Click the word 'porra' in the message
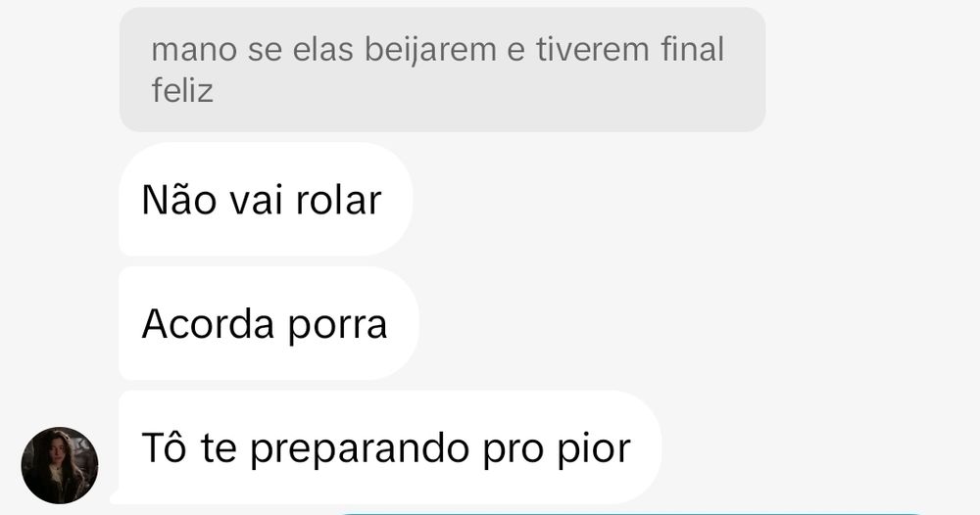Viewport: 980px width, 515px height. [337, 326]
